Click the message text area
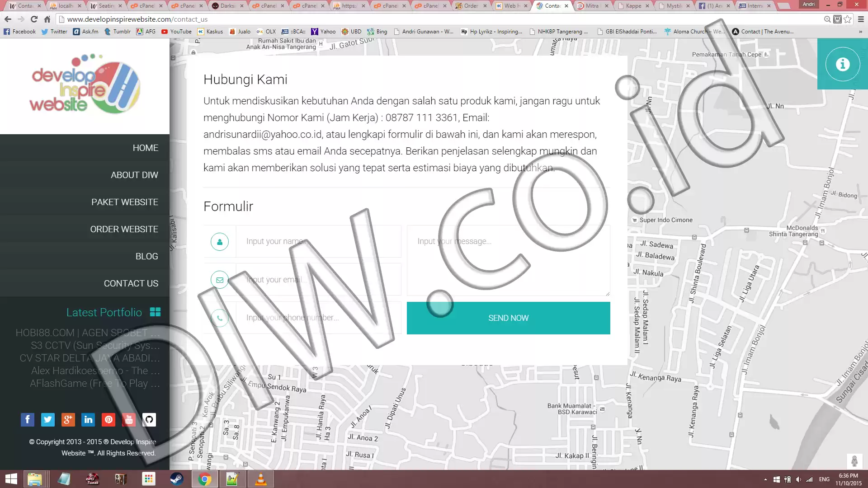 tap(509, 261)
